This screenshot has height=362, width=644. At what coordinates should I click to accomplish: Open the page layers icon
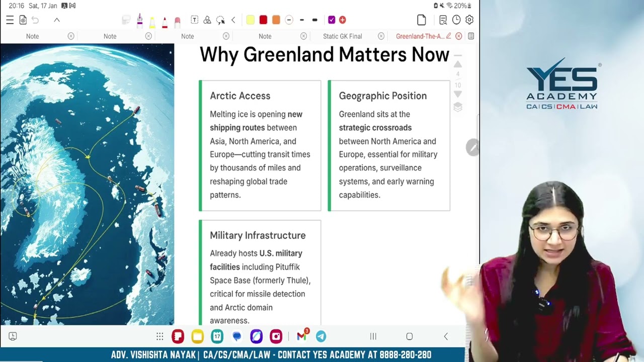pyautogui.click(x=458, y=107)
